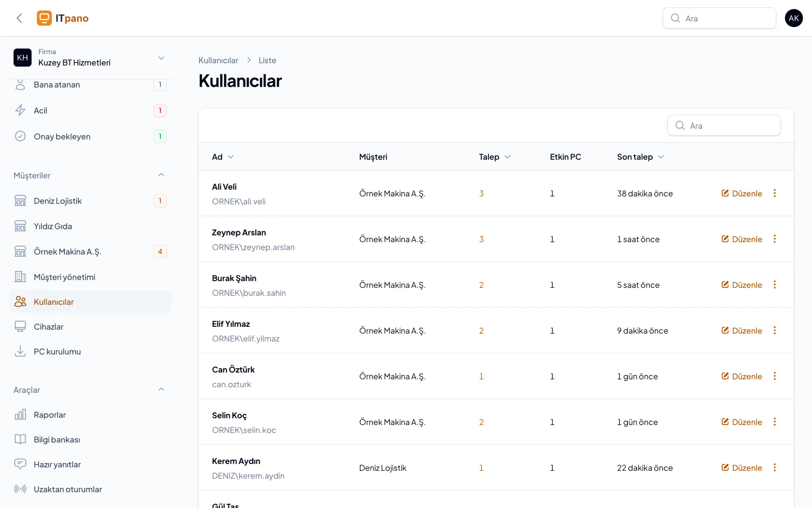Click ORNEK\burak.sahin username text

tap(249, 293)
